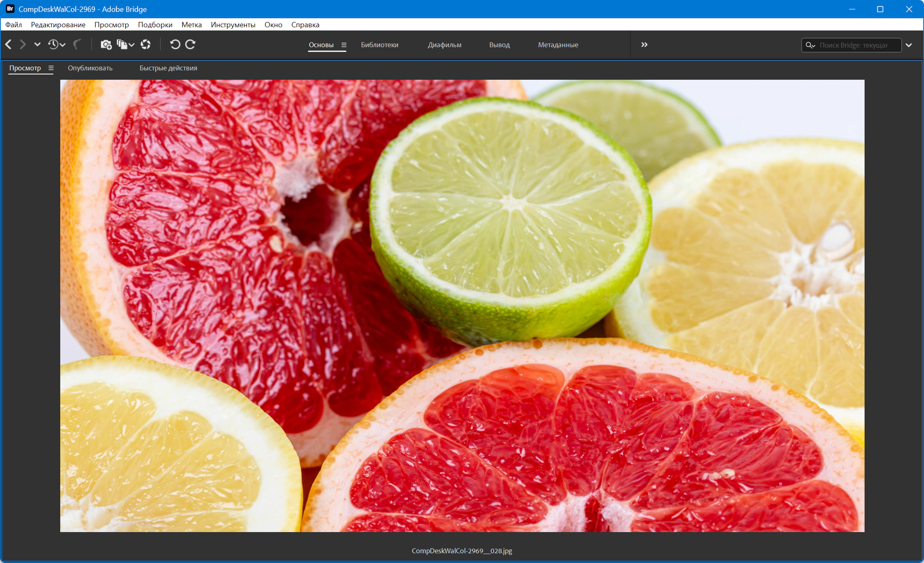Switch to Диафильм workspace
Image resolution: width=924 pixels, height=563 pixels.
[x=444, y=45]
